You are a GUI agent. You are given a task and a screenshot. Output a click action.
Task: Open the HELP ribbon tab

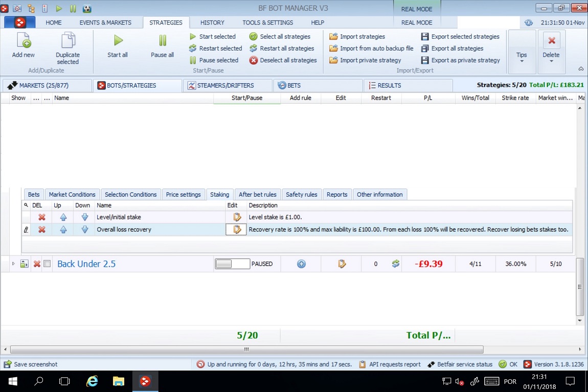coord(318,22)
